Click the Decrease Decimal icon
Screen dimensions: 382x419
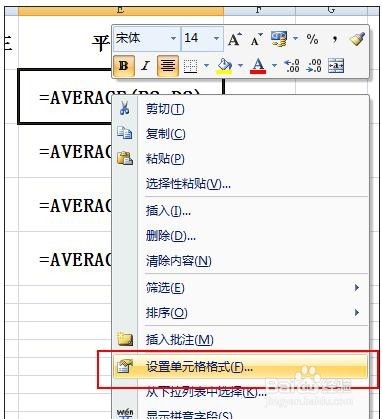point(314,66)
